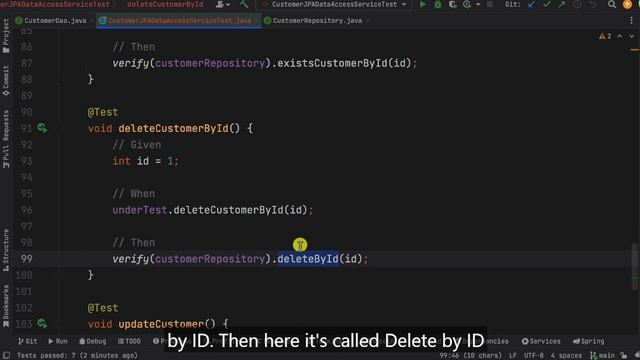Change file encoding UTF-8
Viewport: 640px width, 360px height.
(533, 356)
